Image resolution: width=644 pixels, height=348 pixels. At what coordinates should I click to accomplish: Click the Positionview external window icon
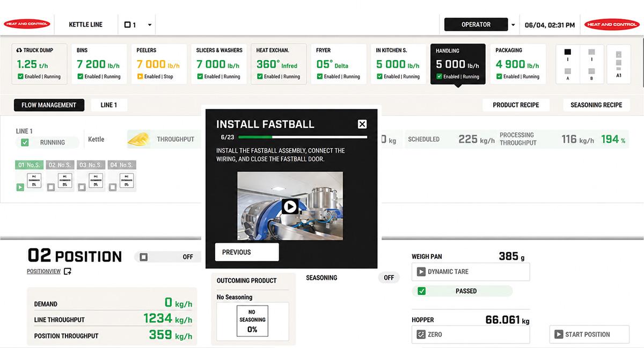67,271
